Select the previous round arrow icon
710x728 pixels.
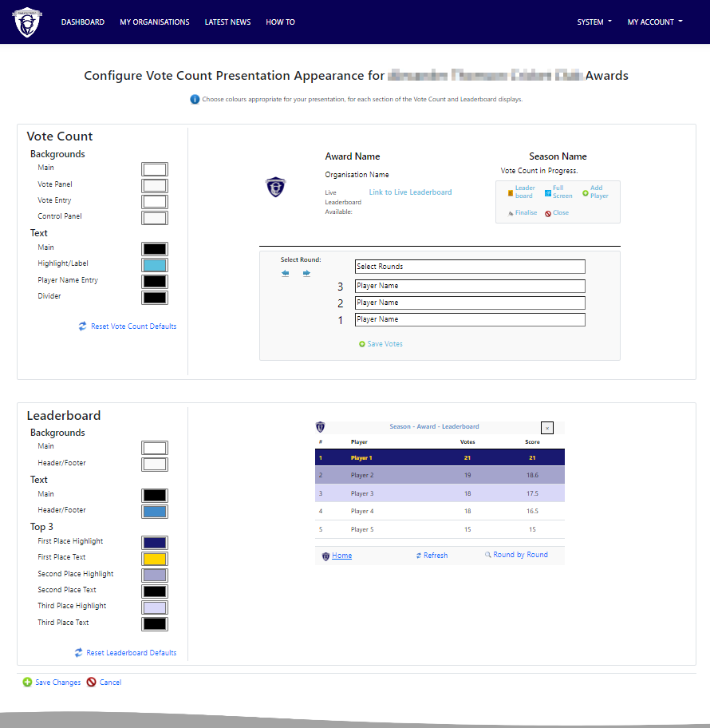point(285,273)
